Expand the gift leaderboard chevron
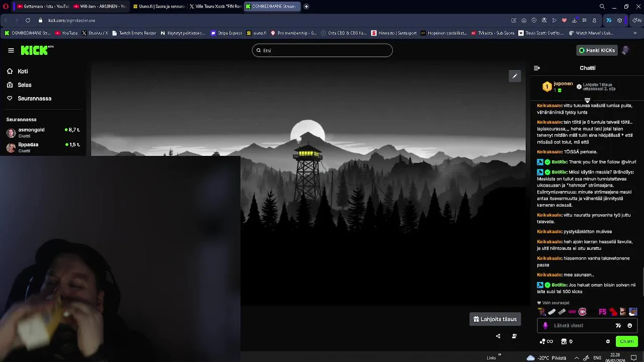Viewport: 644px width, 362px height. coord(587,101)
